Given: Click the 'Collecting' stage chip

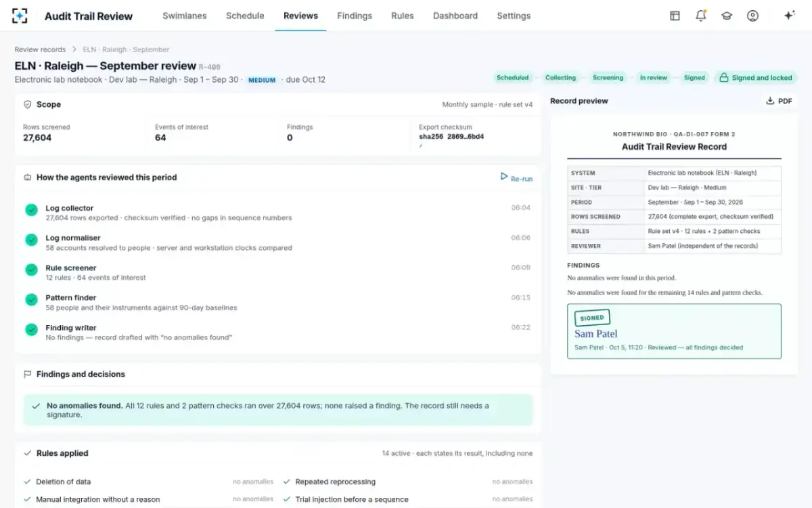Looking at the screenshot, I should pyautogui.click(x=561, y=78).
